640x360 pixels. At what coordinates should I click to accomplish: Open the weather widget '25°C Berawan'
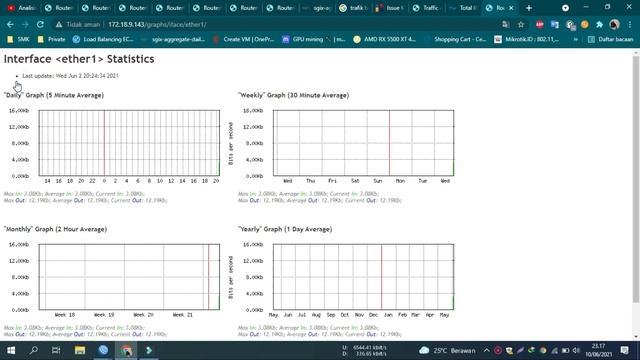(x=447, y=350)
